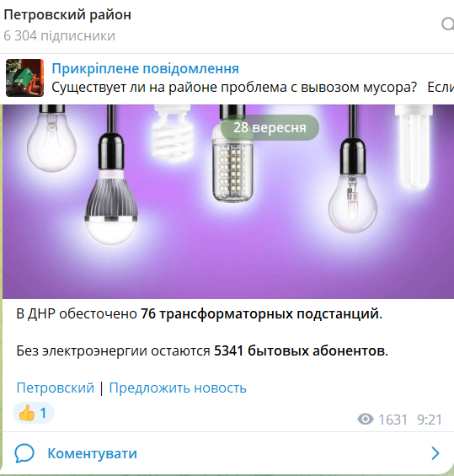This screenshot has height=476, width=454.
Task: Click the text 5341 бытовых абонентов
Action: click(301, 351)
